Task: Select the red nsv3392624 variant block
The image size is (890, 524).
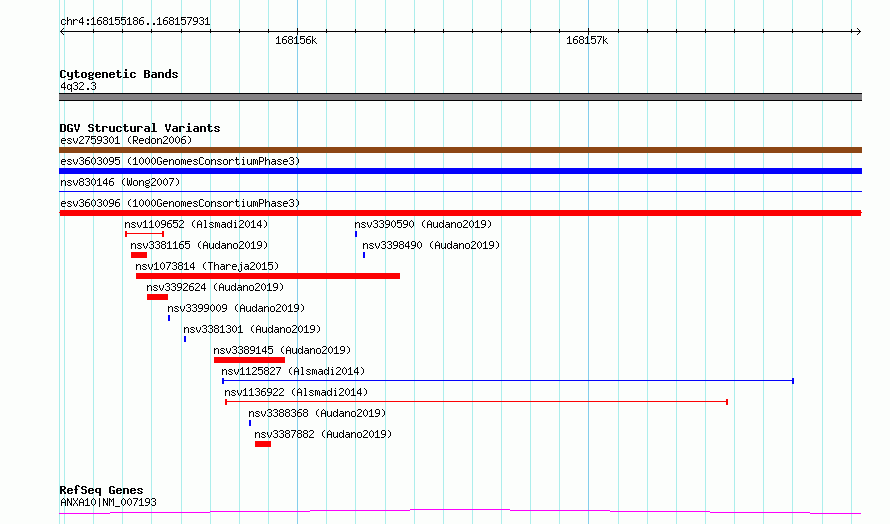Action: coord(157,297)
